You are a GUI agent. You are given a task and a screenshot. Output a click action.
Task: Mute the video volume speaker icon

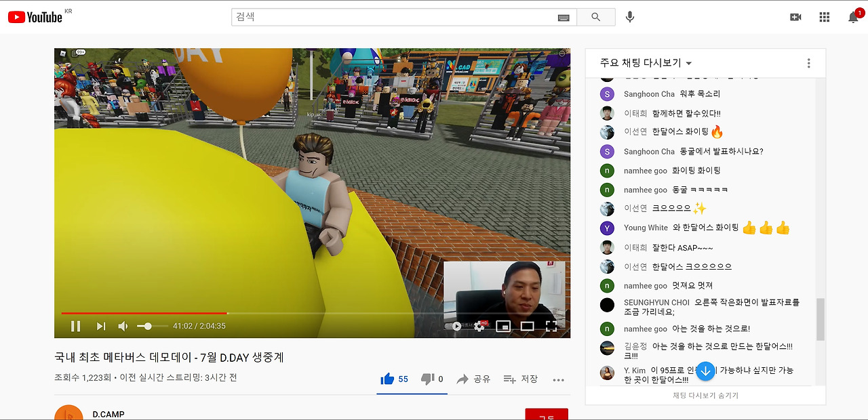(123, 326)
